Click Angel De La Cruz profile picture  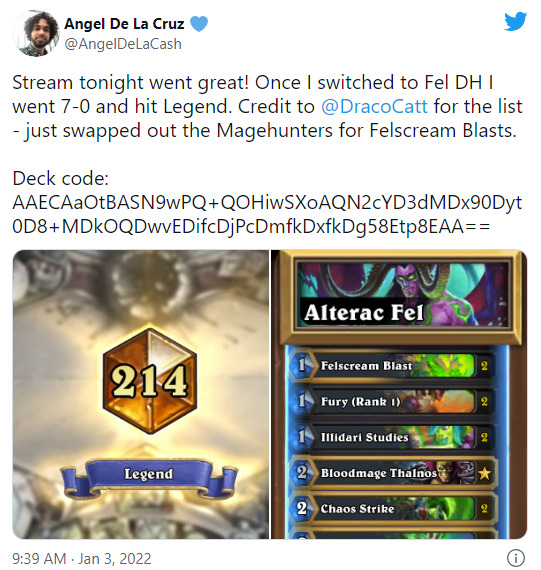coord(36,33)
